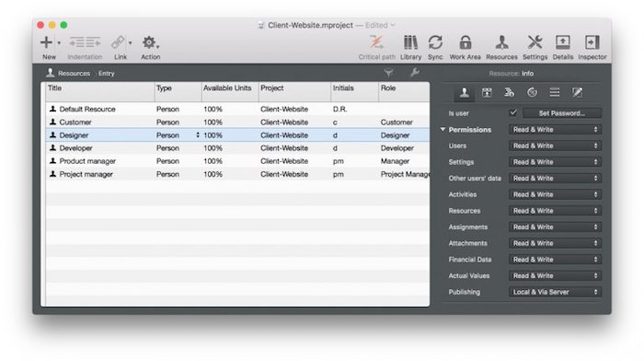This screenshot has height=361, width=644.
Task: Toggle the Inspector panel icon
Action: click(x=592, y=42)
